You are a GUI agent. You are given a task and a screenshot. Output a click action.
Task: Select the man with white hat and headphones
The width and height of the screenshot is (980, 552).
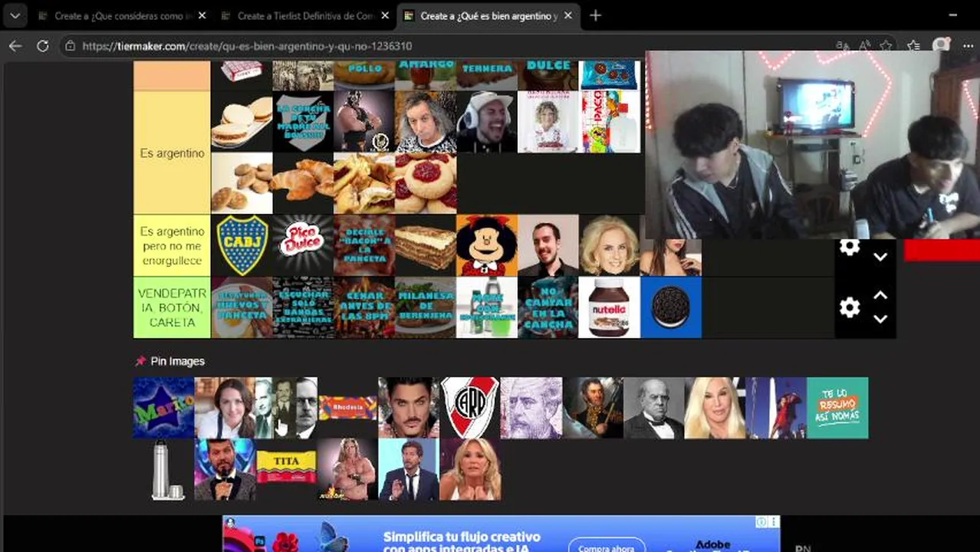point(487,122)
